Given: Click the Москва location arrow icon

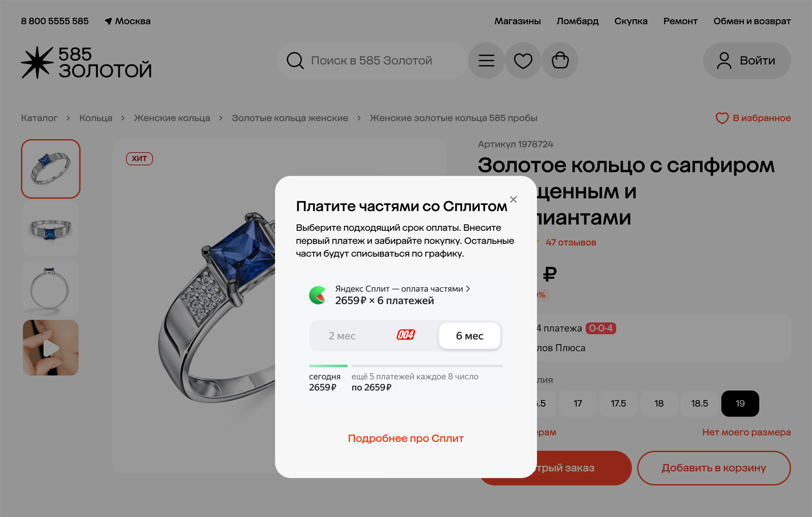Looking at the screenshot, I should tap(108, 21).
